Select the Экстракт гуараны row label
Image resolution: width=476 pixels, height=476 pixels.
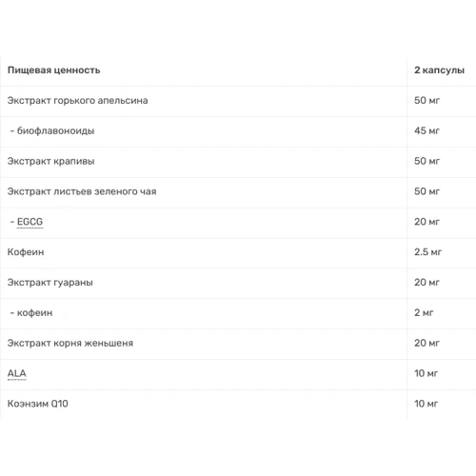[50, 283]
